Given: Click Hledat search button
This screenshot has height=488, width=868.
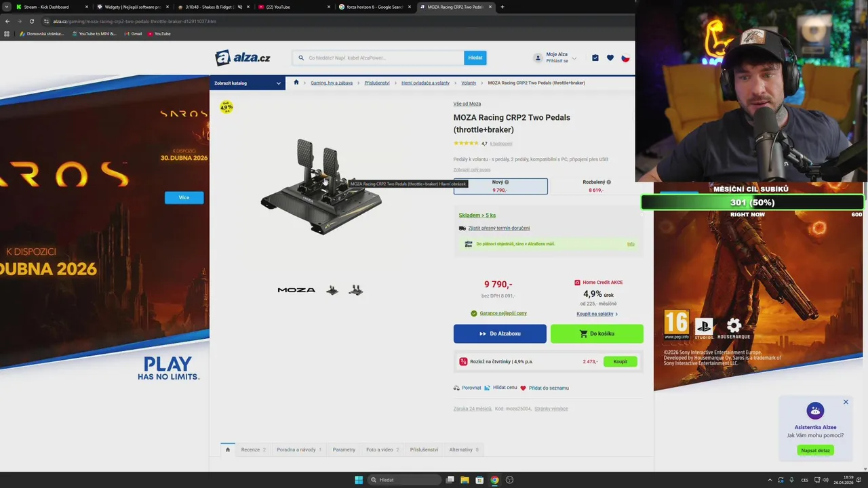Looking at the screenshot, I should click(x=475, y=58).
